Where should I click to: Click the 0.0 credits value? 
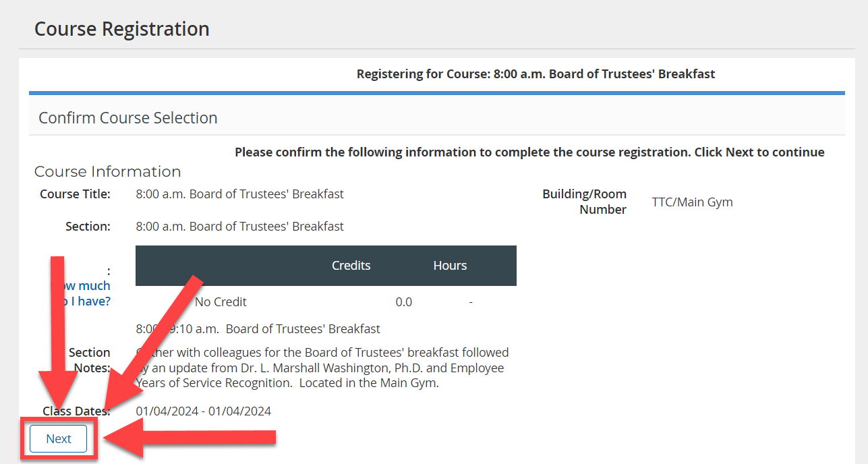(404, 301)
